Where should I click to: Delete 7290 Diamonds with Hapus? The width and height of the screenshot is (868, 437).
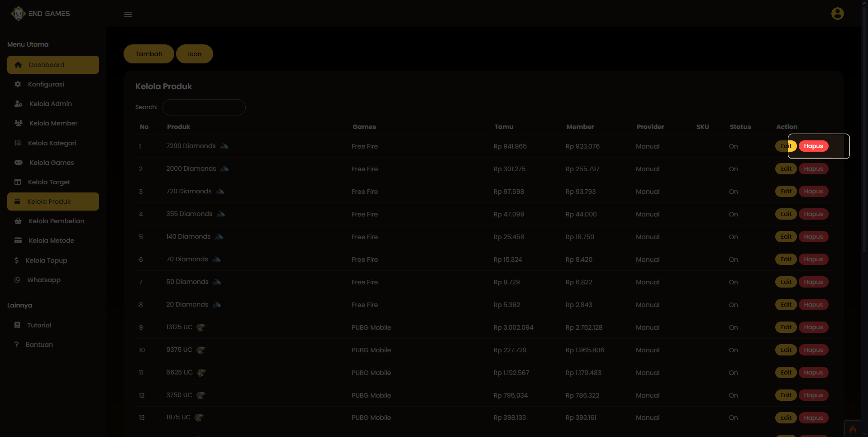tap(813, 146)
